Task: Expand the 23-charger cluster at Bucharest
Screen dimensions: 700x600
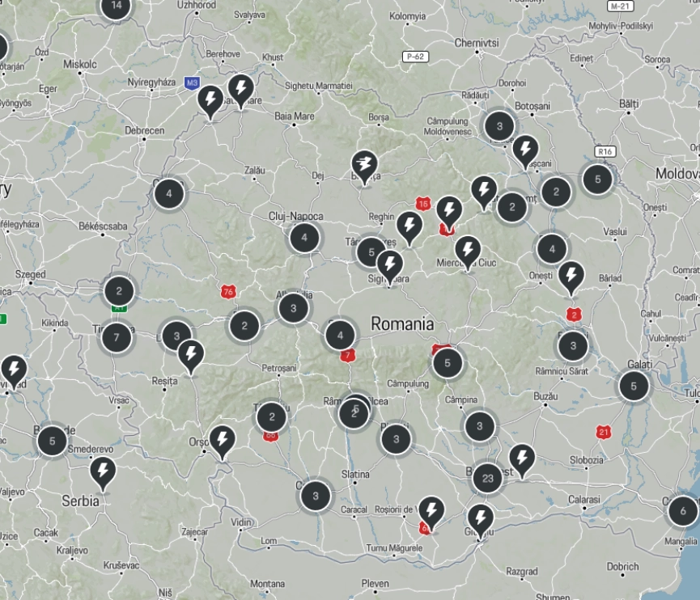Action: 487,478
